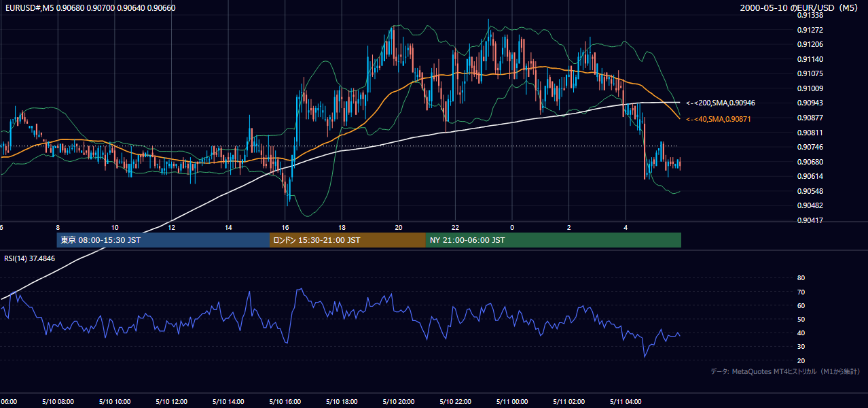Click RSI scale level 30
Image resolution: width=868 pixels, height=408 pixels.
pyautogui.click(x=801, y=347)
